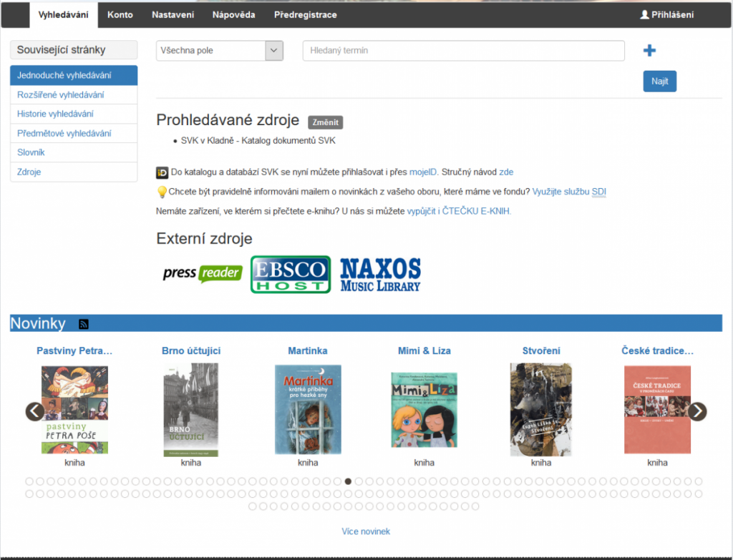The width and height of the screenshot is (733, 560).
Task: Click the user icon beside Přihlášení
Action: click(644, 15)
